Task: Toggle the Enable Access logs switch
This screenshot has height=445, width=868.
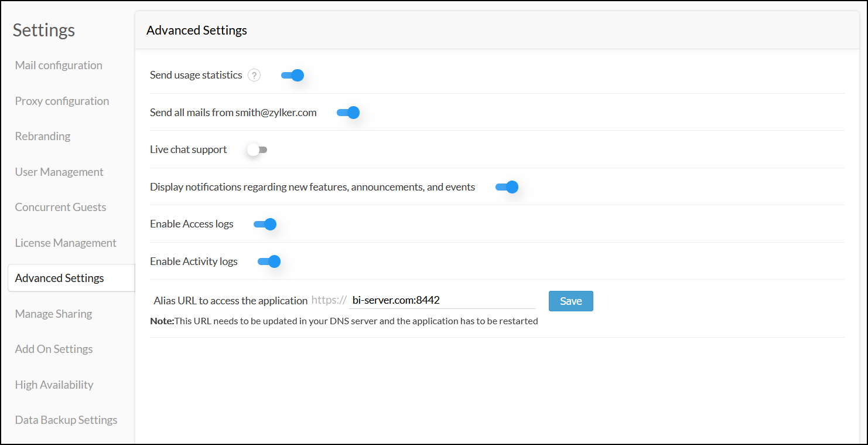Action: pyautogui.click(x=265, y=224)
